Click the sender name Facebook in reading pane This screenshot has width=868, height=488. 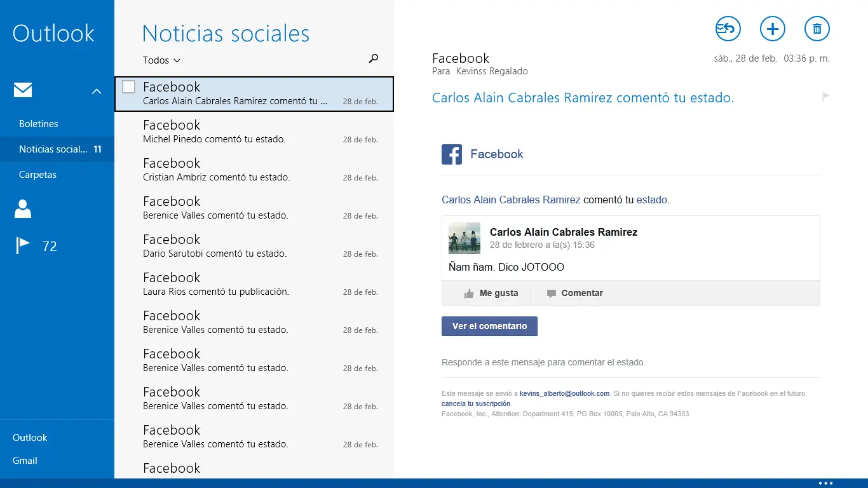pyautogui.click(x=461, y=58)
